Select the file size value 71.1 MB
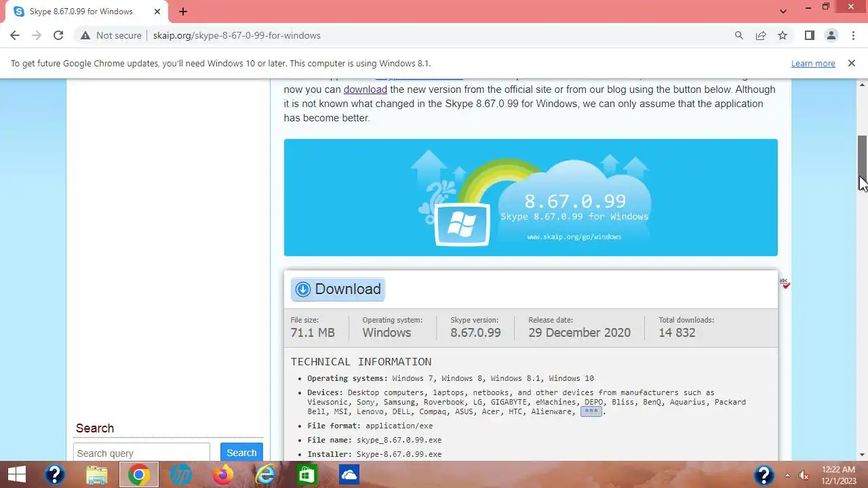The image size is (868, 488). 313,333
